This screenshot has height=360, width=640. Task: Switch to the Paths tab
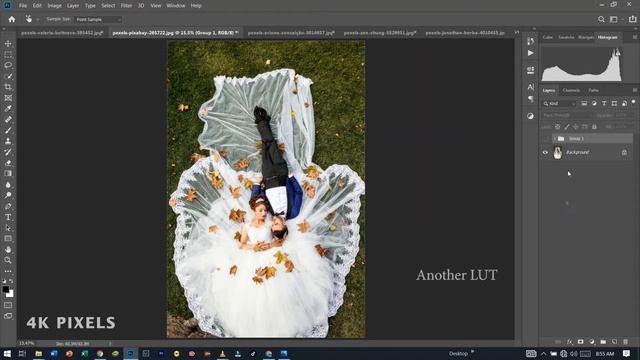[x=593, y=90]
